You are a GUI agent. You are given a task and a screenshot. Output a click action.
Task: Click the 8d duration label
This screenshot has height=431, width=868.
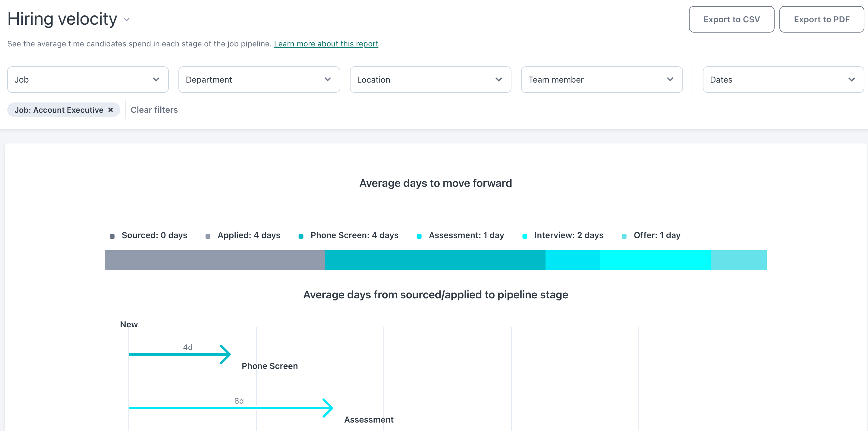pos(239,401)
